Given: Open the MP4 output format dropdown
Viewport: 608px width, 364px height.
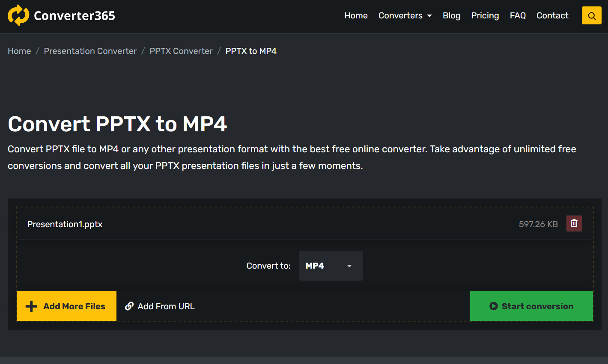Looking at the screenshot, I should point(331,266).
